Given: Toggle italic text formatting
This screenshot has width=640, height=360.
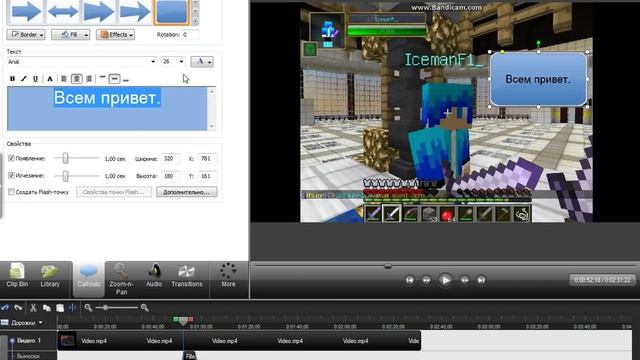Looking at the screenshot, I should (24, 79).
